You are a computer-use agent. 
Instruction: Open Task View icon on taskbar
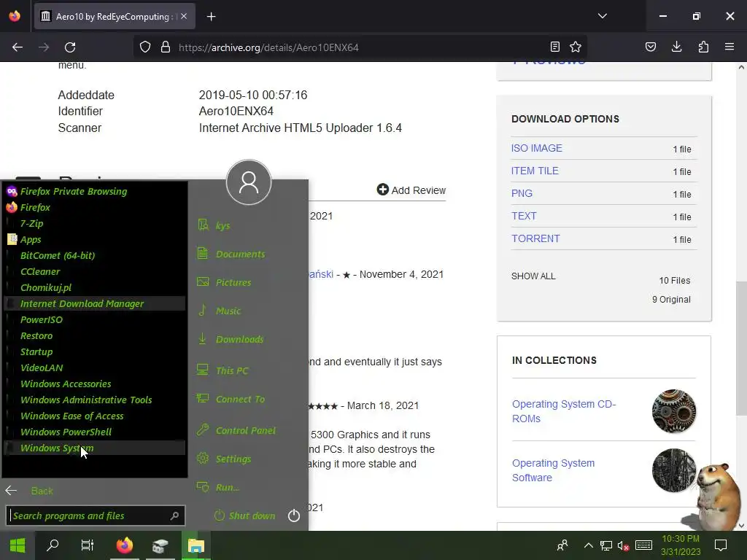tap(88, 545)
